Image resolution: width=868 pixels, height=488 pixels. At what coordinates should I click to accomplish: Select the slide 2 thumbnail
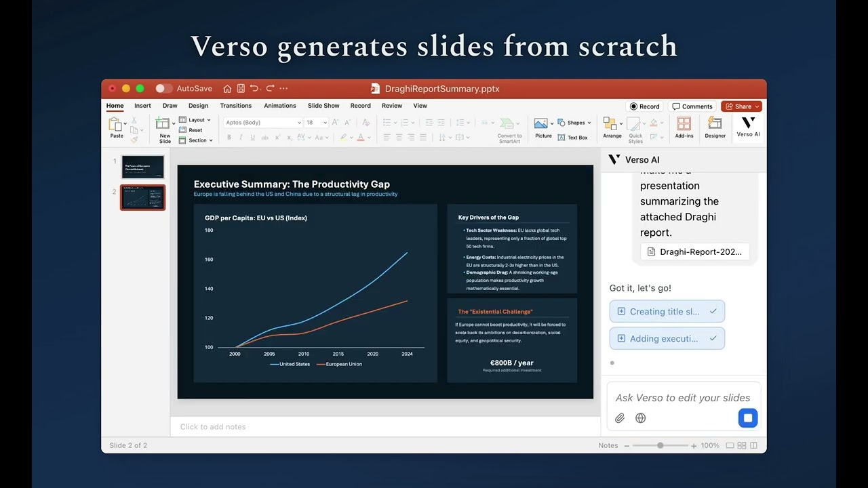143,197
